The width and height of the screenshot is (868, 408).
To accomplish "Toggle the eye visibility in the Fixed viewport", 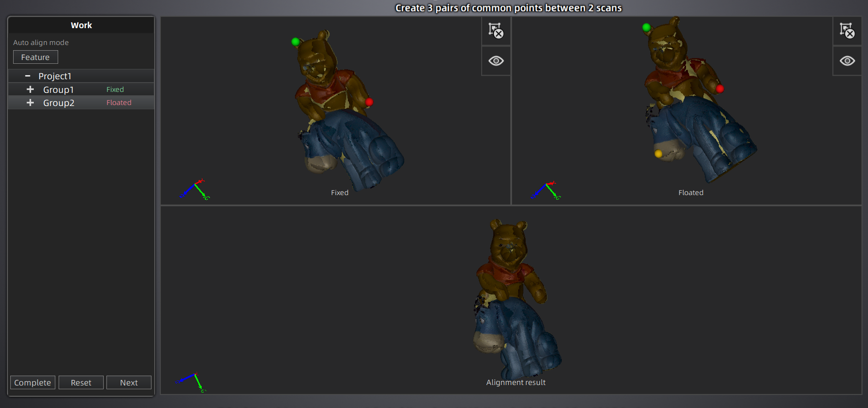I will 496,61.
